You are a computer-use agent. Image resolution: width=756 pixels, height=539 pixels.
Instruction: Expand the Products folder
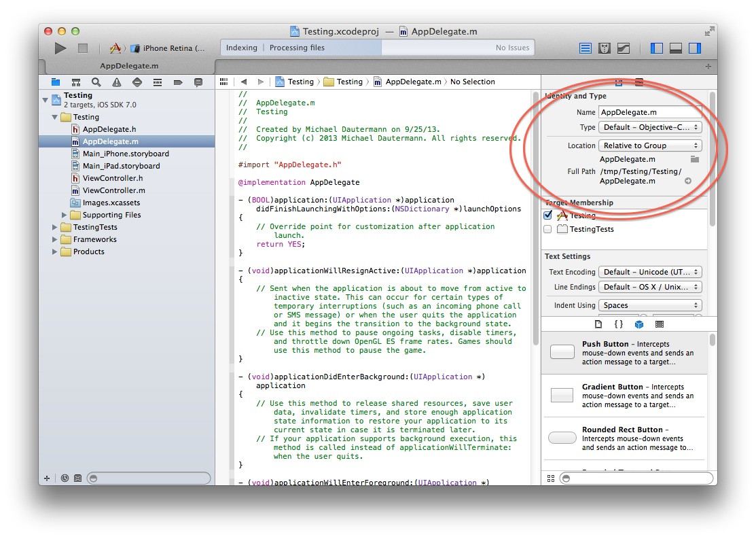(54, 252)
